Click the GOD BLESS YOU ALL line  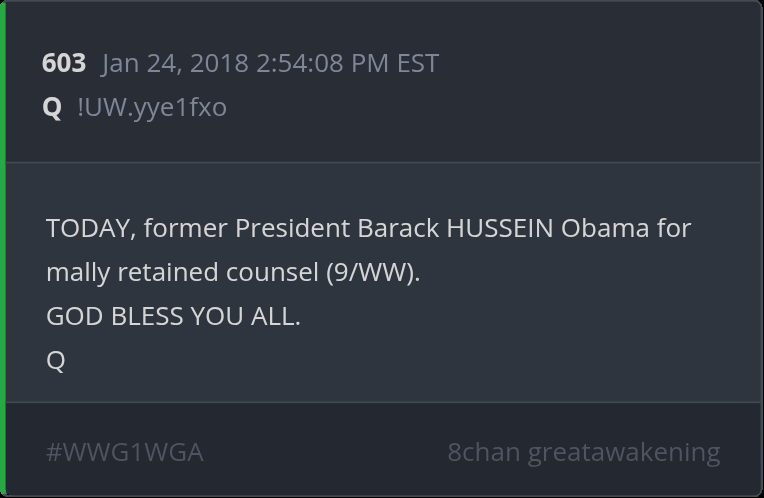pos(173,316)
